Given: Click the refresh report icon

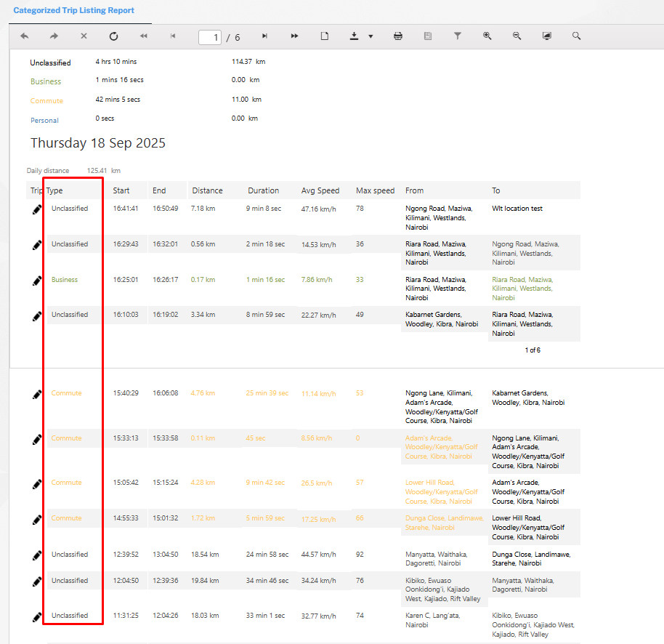Looking at the screenshot, I should click(x=113, y=36).
